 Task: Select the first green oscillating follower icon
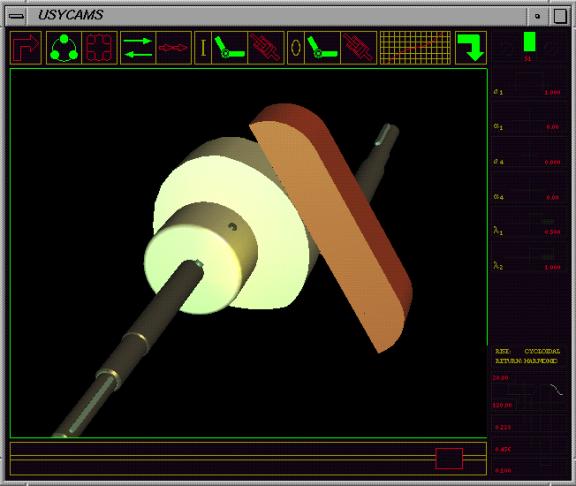click(230, 48)
